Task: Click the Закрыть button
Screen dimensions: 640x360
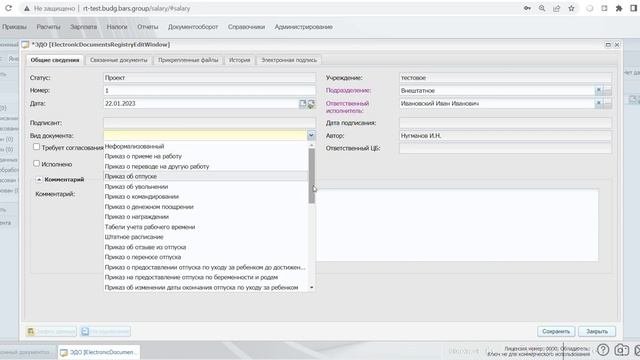Action: coord(597,331)
